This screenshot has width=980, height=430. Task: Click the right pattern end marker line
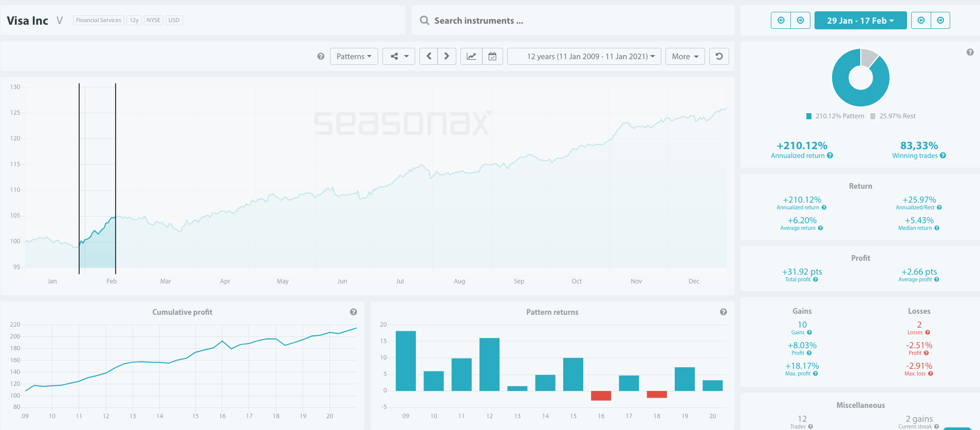116,178
